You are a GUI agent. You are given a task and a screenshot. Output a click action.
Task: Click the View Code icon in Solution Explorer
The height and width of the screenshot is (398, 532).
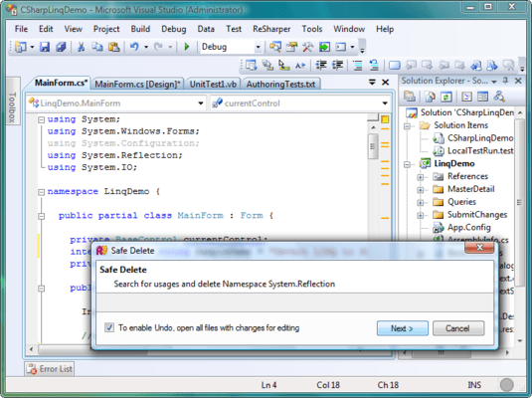(466, 97)
